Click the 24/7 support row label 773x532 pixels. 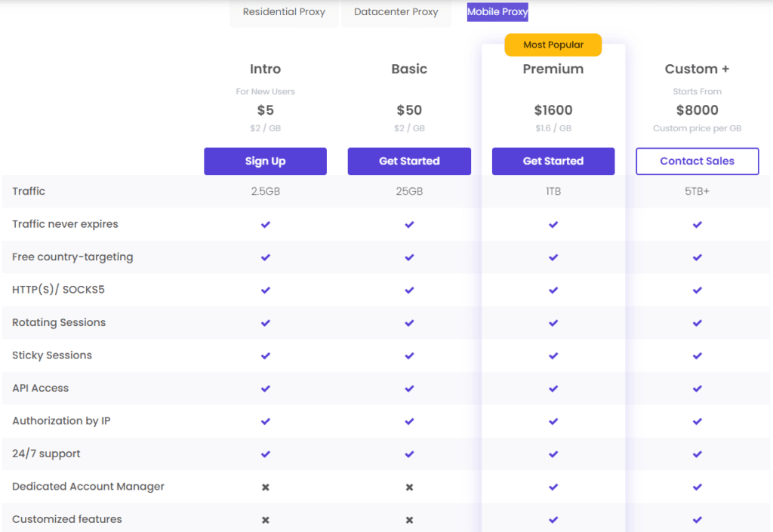coord(46,454)
